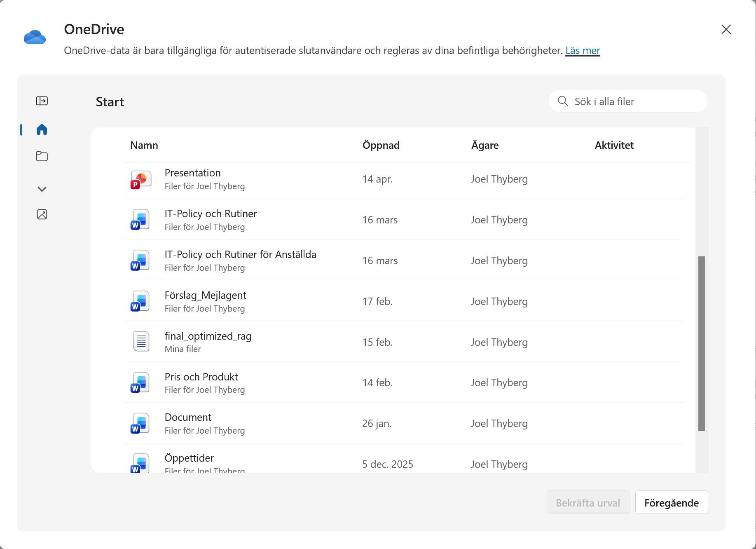Click the Förslag_Mejlagent Word icon
The height and width of the screenshot is (549, 756).
(140, 302)
